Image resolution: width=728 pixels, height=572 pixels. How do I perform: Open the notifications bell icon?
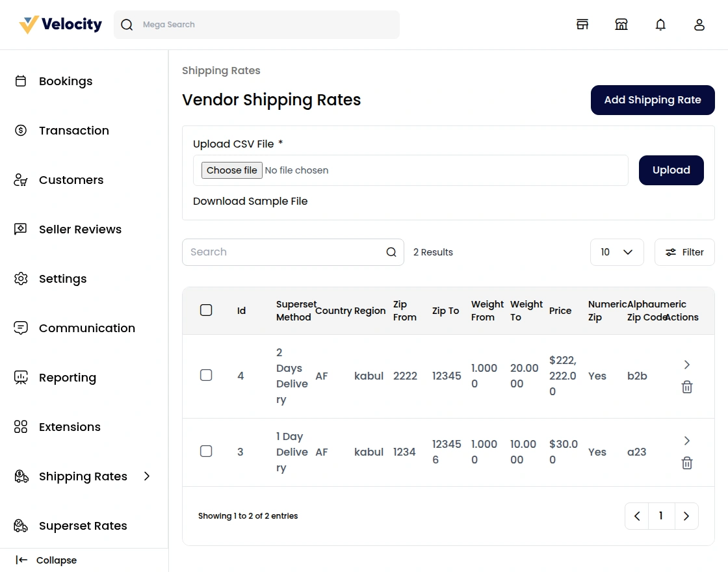tap(660, 25)
